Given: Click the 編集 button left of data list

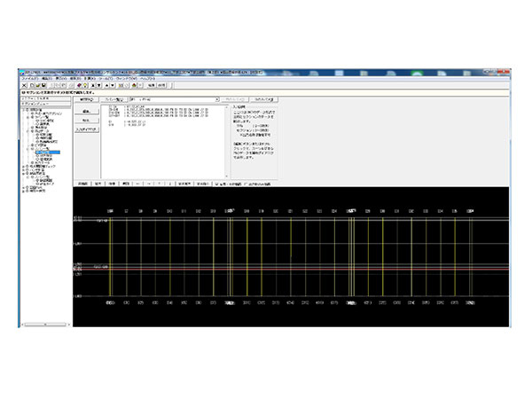Looking at the screenshot, I should 86,112.
